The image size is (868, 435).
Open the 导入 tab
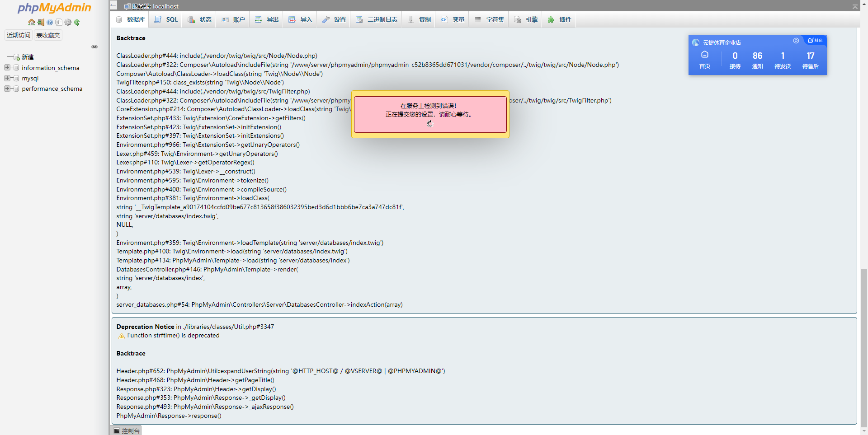(300, 19)
